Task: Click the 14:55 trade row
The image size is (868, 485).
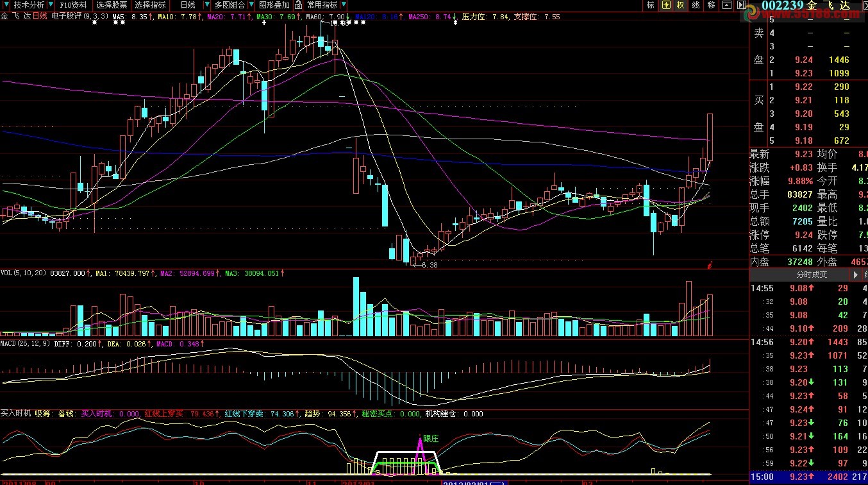Action: pyautogui.click(x=809, y=288)
